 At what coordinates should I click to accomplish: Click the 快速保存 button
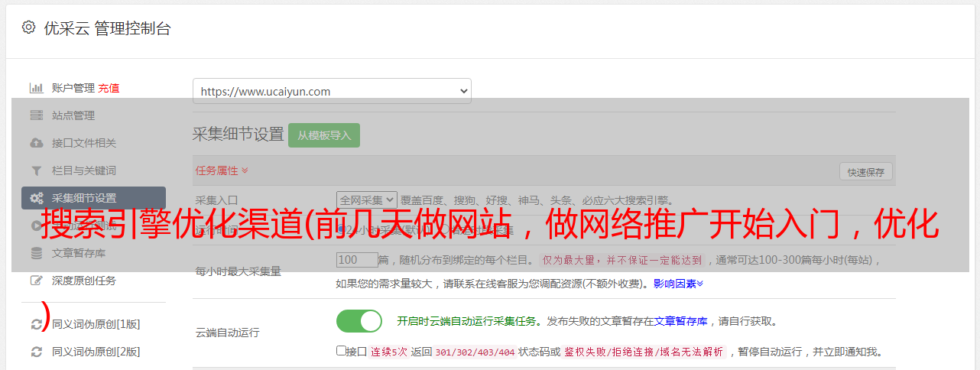pos(865,172)
